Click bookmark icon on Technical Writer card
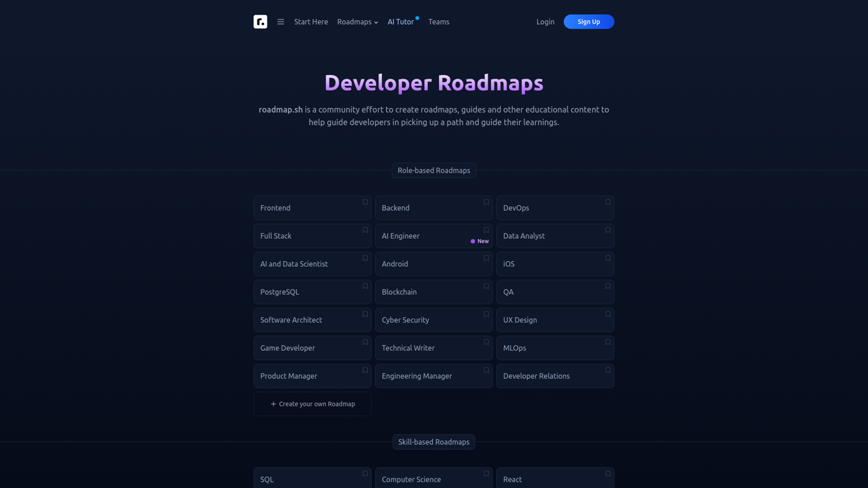The height and width of the screenshot is (488, 868). pos(487,342)
